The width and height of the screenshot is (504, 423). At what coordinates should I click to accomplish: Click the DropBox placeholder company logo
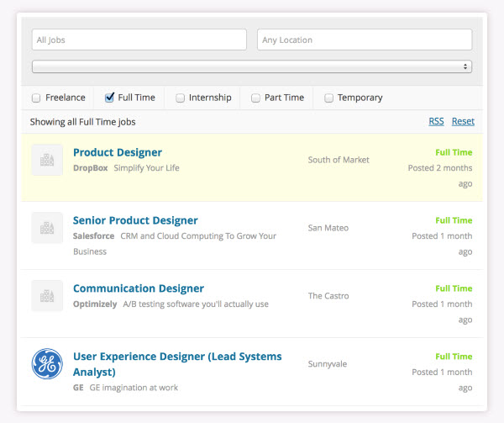[47, 160]
